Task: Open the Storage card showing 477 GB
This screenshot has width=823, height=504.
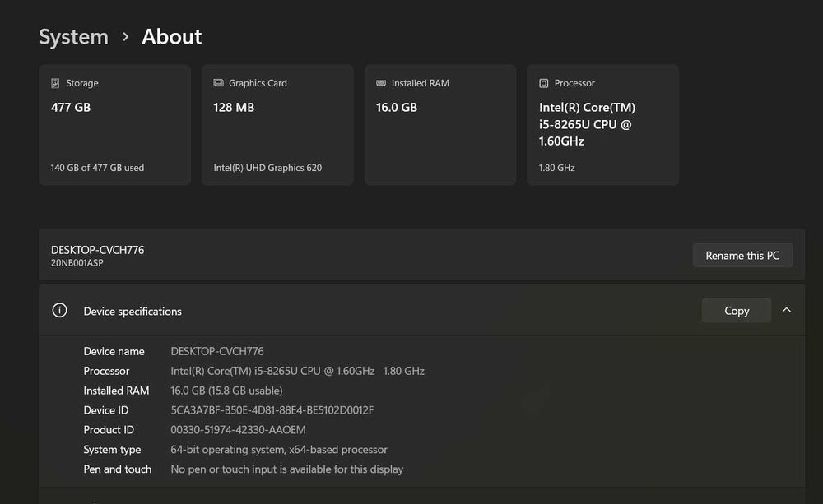Action: tap(115, 125)
